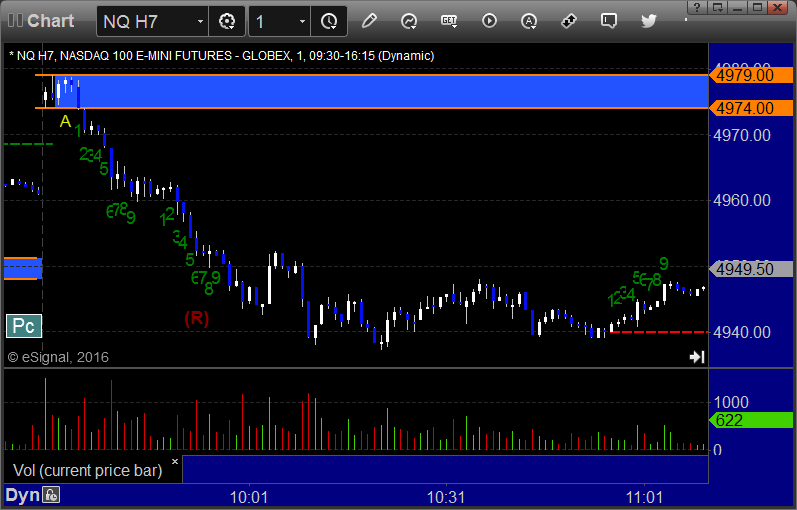Click the Chart title grip handle
797x510 pixels.
point(15,21)
